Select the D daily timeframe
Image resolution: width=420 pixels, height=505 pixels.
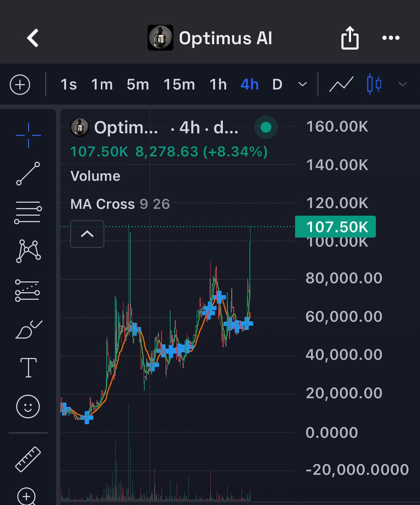[x=277, y=85]
